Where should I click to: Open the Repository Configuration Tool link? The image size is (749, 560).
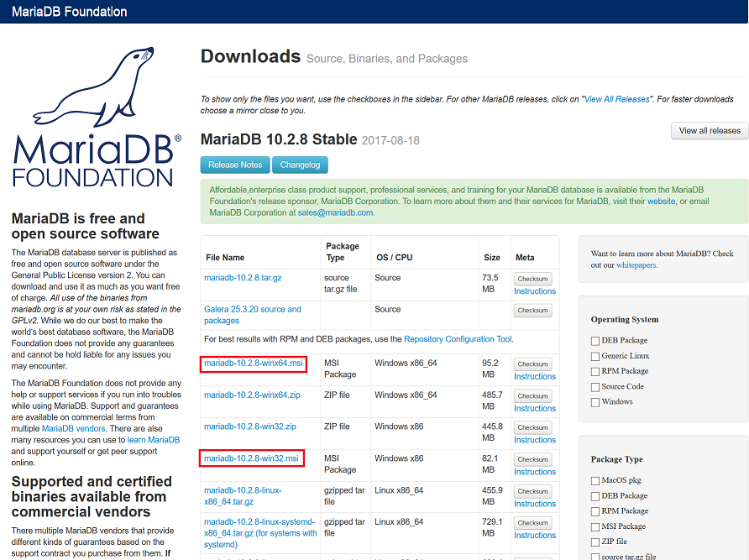click(x=458, y=339)
